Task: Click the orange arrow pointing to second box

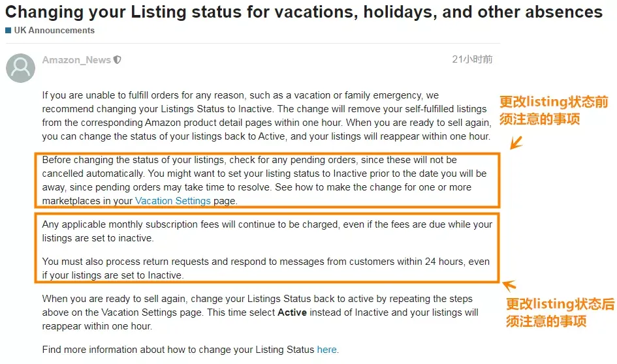Action: point(509,285)
